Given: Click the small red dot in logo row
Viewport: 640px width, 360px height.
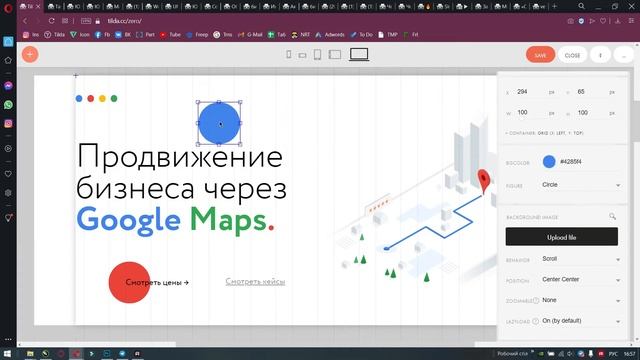Looking at the screenshot, I should [91, 98].
